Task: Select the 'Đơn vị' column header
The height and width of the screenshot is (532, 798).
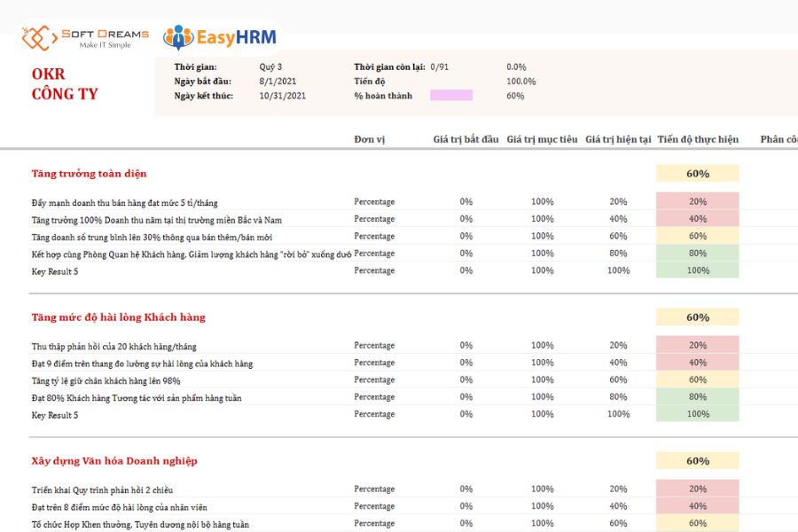Action: 370,139
